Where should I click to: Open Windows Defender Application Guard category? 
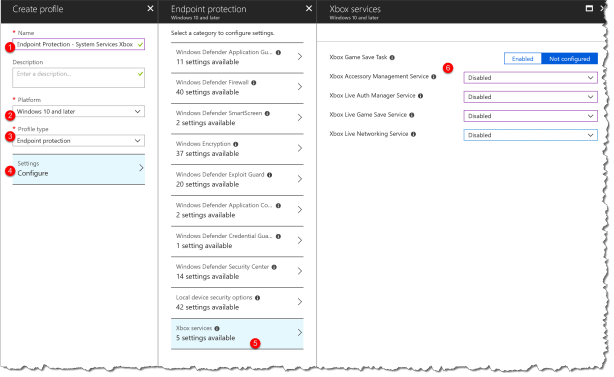click(237, 57)
